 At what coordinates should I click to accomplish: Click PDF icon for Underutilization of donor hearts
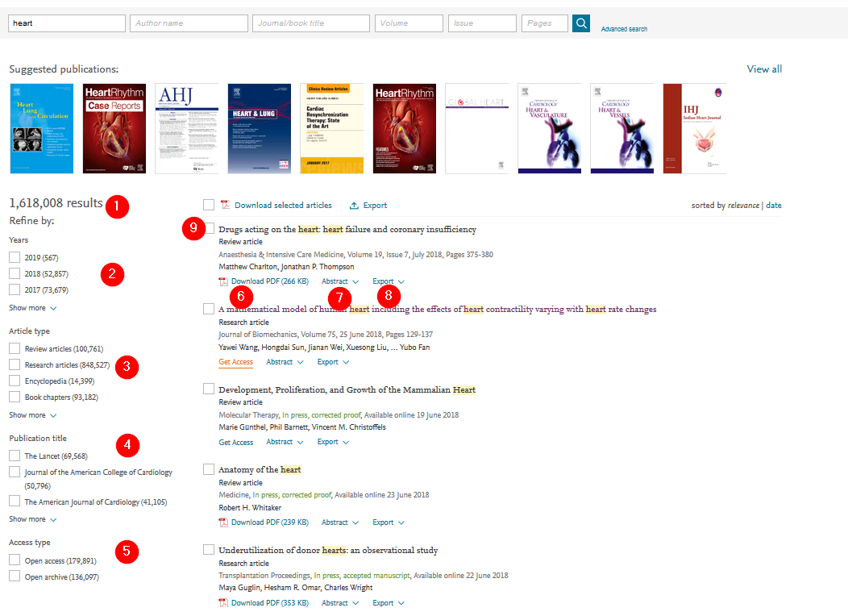(224, 603)
